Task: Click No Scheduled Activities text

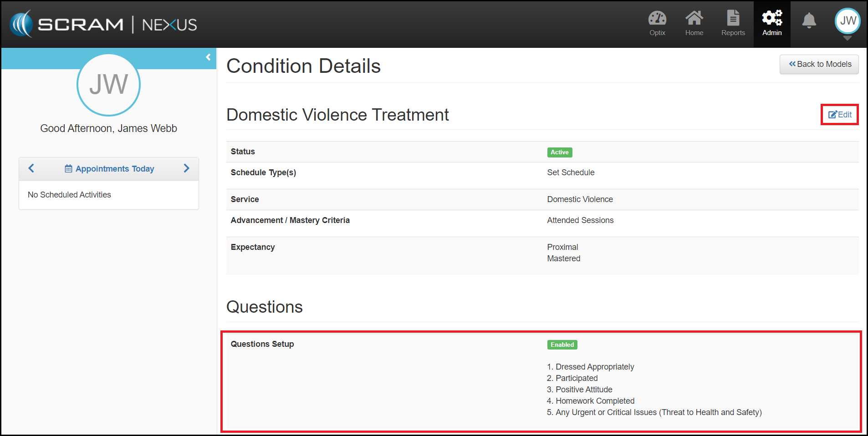Action: [x=69, y=195]
